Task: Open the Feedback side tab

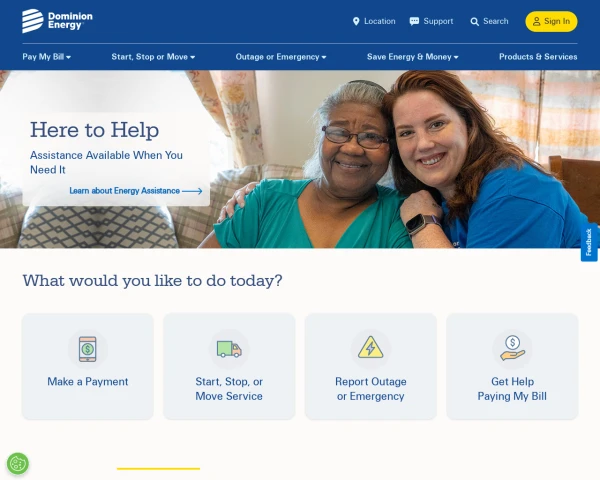Action: pyautogui.click(x=589, y=242)
